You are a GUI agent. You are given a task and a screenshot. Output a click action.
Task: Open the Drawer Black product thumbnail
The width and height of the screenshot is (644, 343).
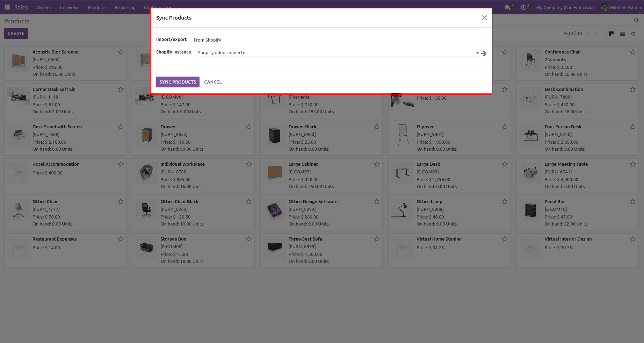(275, 135)
